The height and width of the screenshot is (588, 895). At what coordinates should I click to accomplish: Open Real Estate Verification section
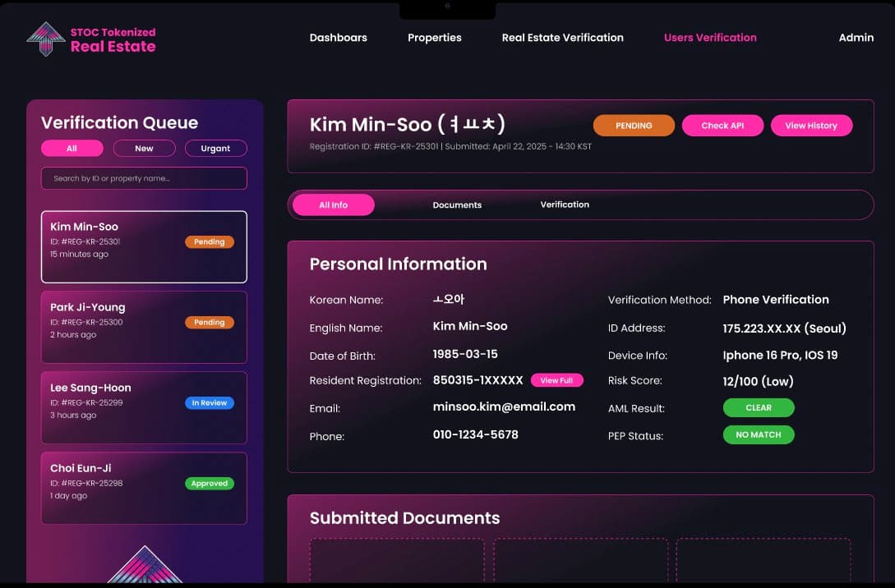tap(562, 38)
